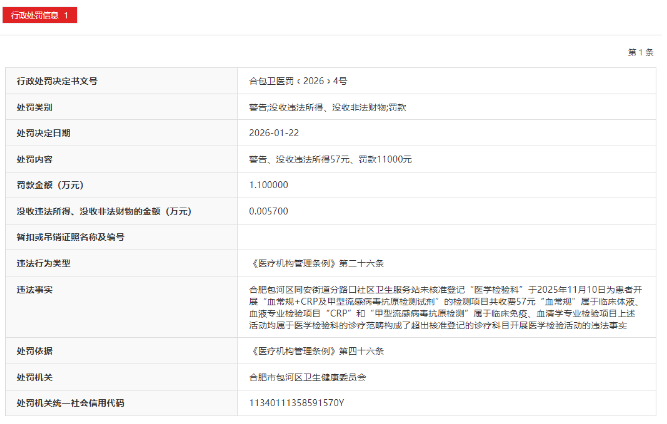
Task: Click the 处罚决定日期 label cell
Action: (x=43, y=132)
